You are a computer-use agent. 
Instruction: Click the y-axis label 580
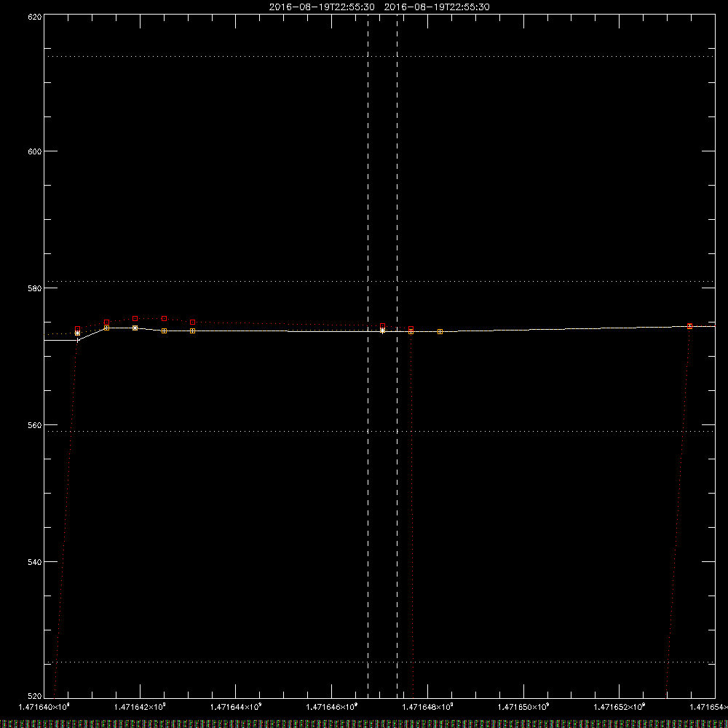pyautogui.click(x=35, y=288)
